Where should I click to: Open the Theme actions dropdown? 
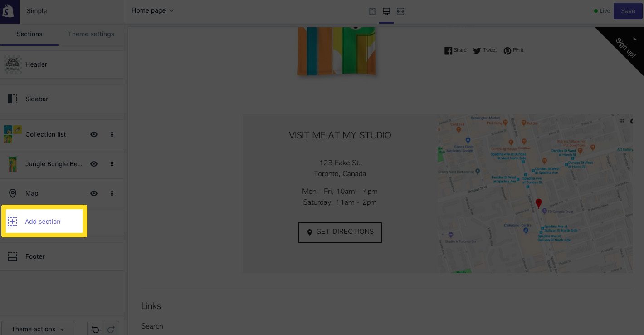[x=37, y=329]
